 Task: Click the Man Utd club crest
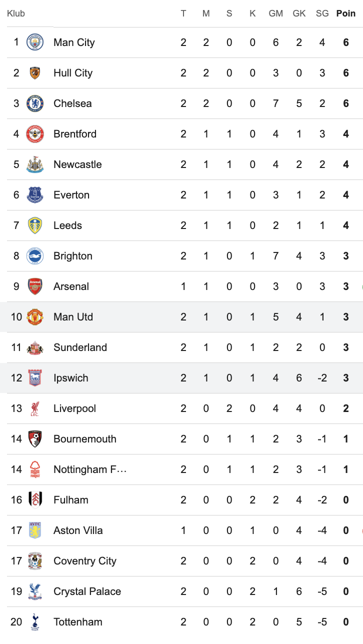click(x=35, y=317)
